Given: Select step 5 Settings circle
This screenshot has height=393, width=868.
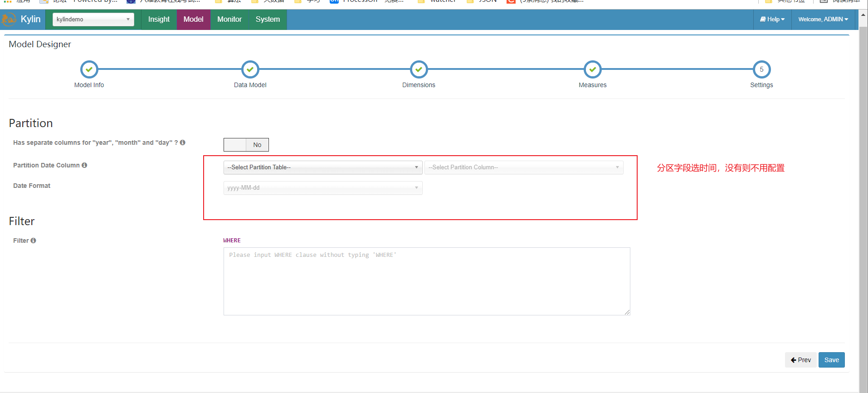Looking at the screenshot, I should pyautogui.click(x=762, y=69).
